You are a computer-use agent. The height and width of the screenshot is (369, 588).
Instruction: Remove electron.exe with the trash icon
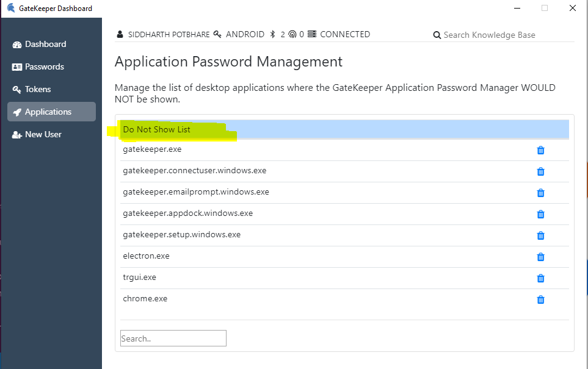(x=540, y=257)
